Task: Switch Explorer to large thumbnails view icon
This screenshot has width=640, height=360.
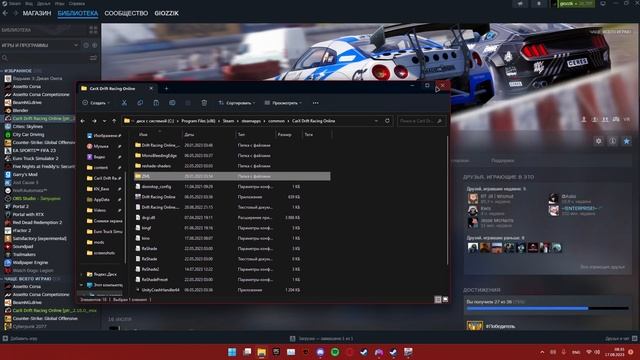Action: tap(445, 300)
